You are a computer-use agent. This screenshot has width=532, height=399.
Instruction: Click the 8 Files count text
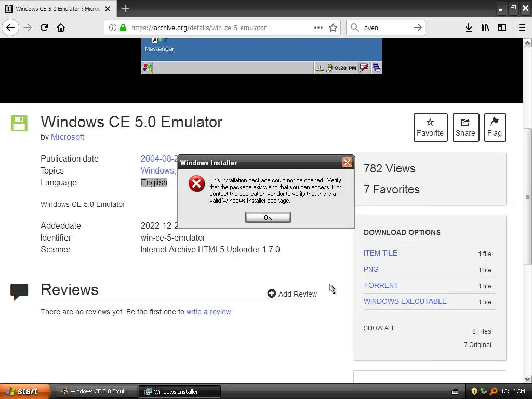tap(482, 331)
